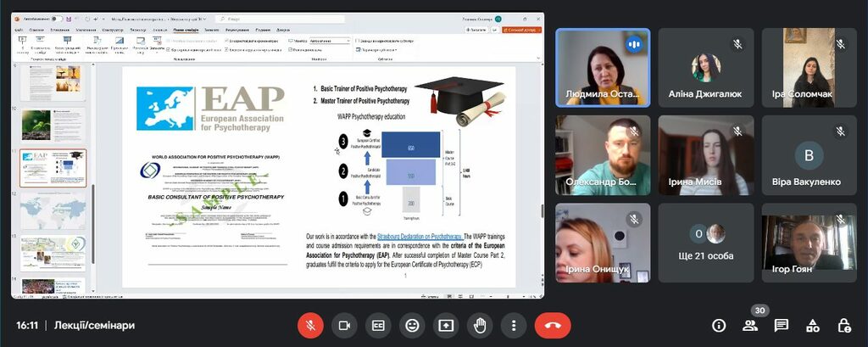This screenshot has height=347, width=868.
Task: Toggle closed captions
Action: 378,325
